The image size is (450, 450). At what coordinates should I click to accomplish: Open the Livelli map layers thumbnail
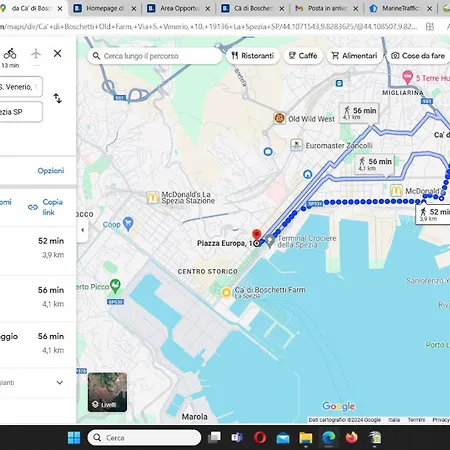point(107,392)
